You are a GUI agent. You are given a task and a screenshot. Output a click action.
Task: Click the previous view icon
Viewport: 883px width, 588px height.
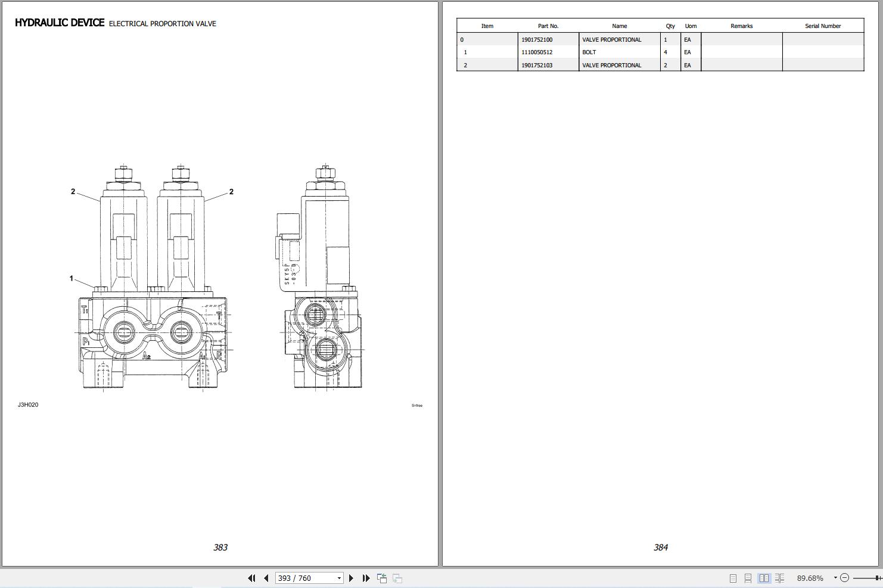(x=382, y=578)
